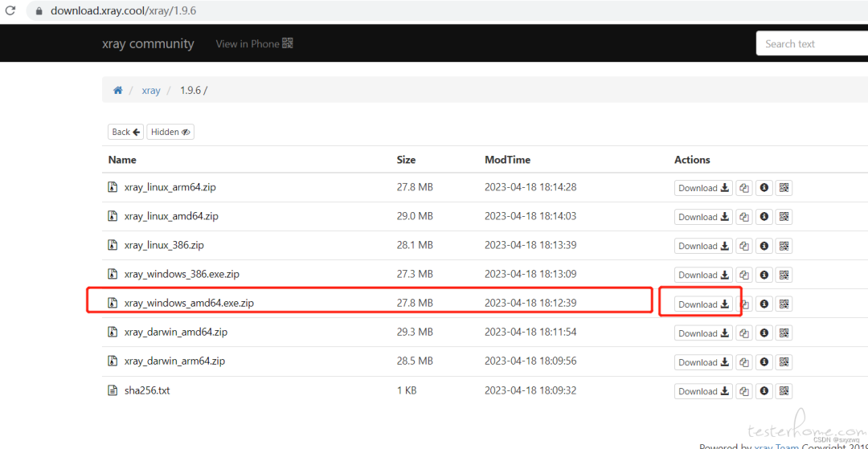The image size is (868, 449).
Task: Download xray_darwin_amd64.zip
Action: point(703,333)
